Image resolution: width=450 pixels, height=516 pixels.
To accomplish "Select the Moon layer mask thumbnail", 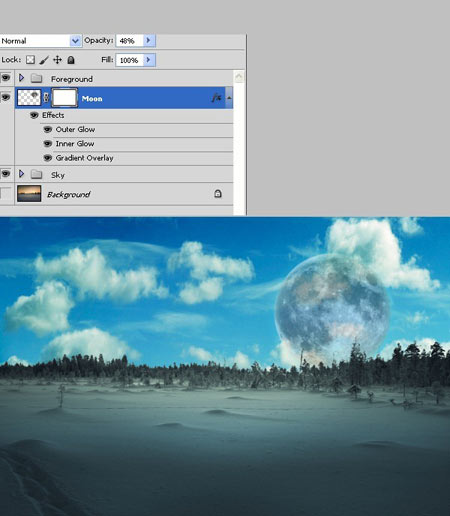I will tap(64, 98).
